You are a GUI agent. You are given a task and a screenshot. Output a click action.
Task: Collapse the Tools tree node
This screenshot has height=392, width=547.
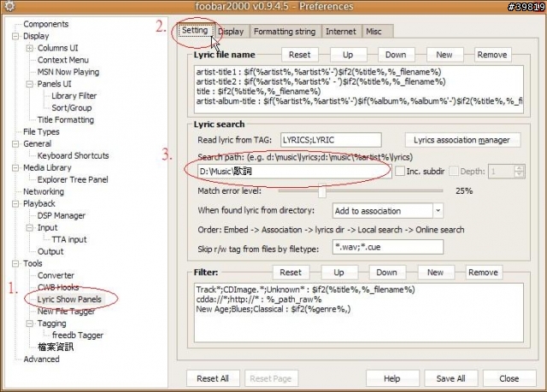click(15, 264)
